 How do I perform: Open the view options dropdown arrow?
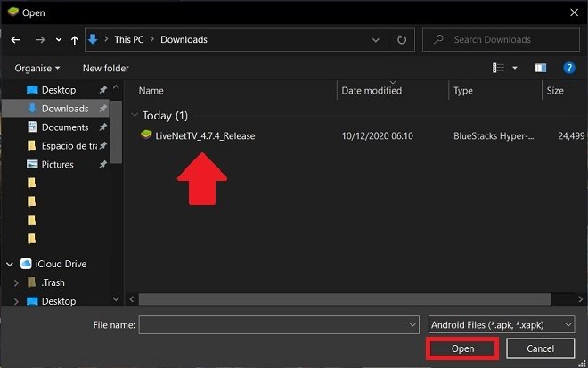point(515,68)
